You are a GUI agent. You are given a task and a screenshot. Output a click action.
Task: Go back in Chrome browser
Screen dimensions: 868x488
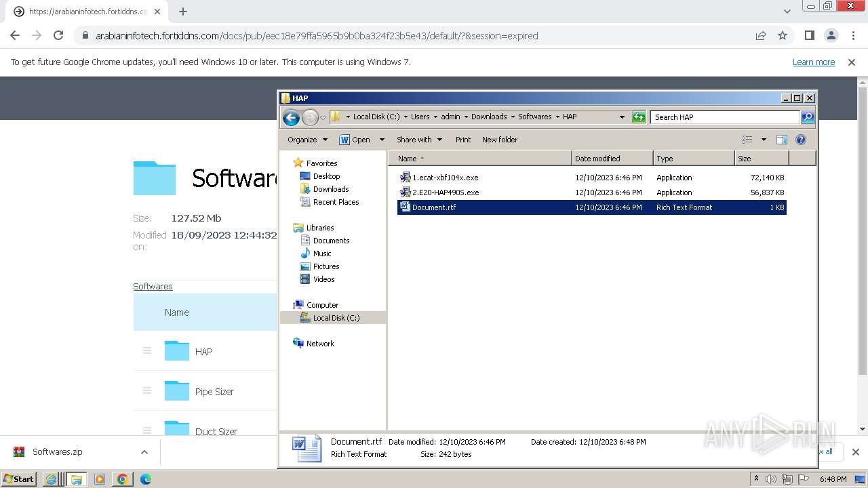point(15,36)
